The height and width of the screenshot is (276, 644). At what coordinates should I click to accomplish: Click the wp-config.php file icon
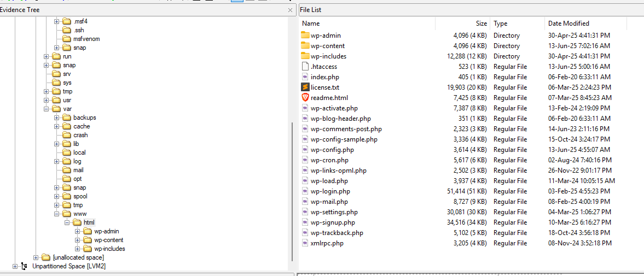[305, 150]
